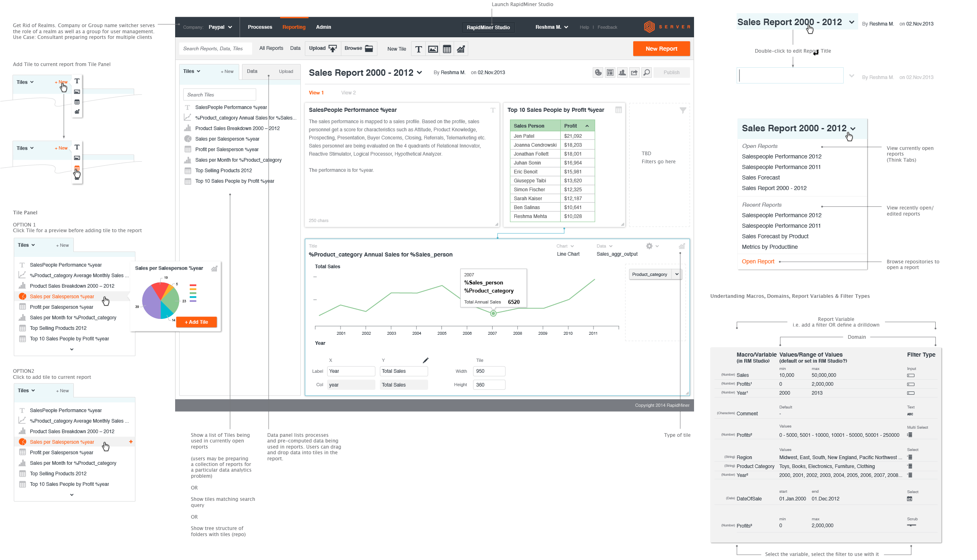This screenshot has height=560, width=977.
Task: Click the select filter icon in the Region row
Action: pos(910,457)
